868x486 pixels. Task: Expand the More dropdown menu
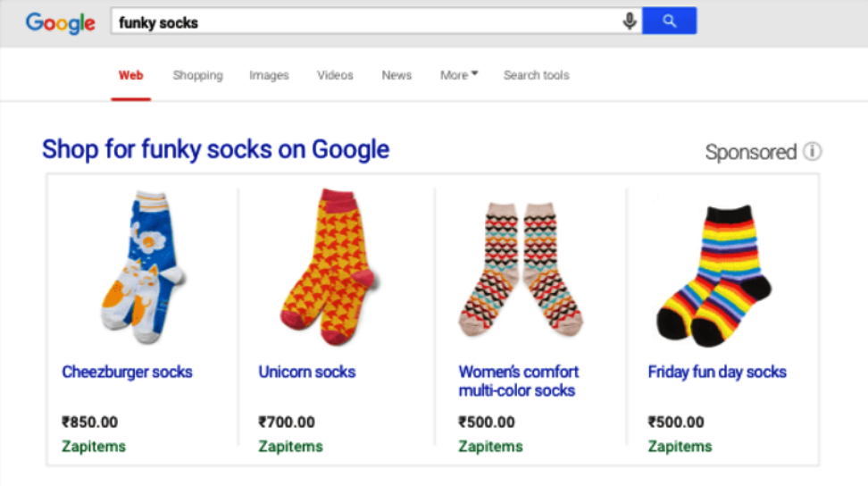459,75
